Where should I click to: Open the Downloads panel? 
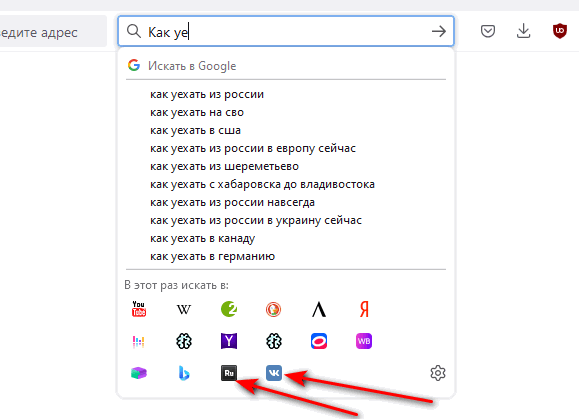(x=524, y=31)
